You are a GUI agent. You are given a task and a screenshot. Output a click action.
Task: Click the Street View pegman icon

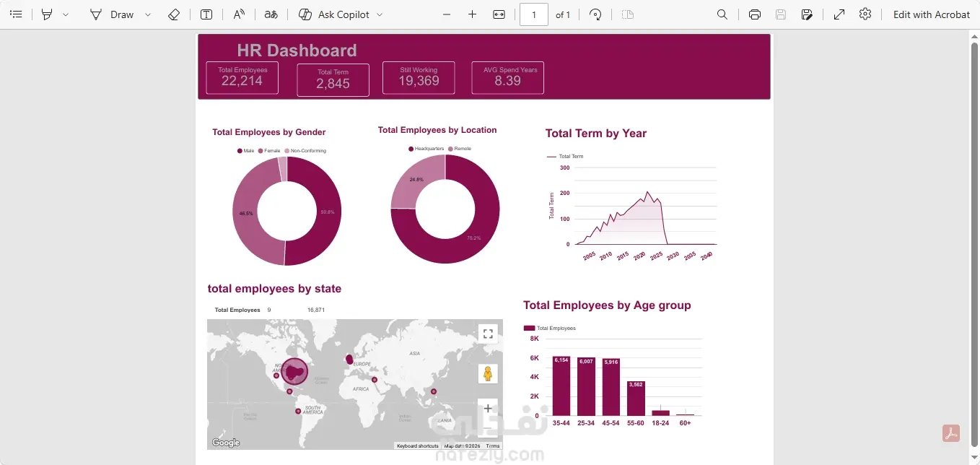[x=488, y=374]
